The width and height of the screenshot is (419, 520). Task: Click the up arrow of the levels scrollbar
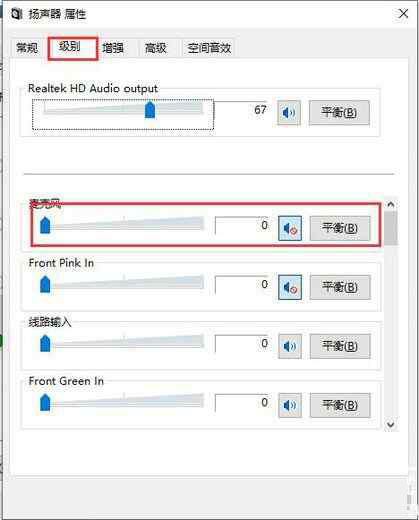coord(391,204)
